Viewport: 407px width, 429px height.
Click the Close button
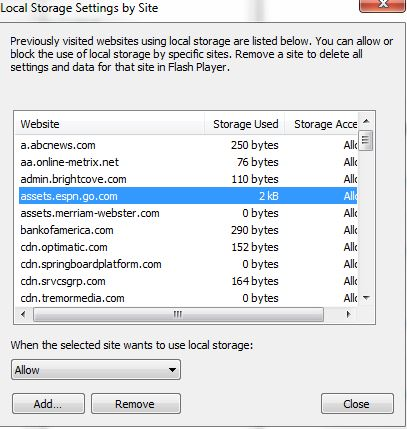coord(357,404)
